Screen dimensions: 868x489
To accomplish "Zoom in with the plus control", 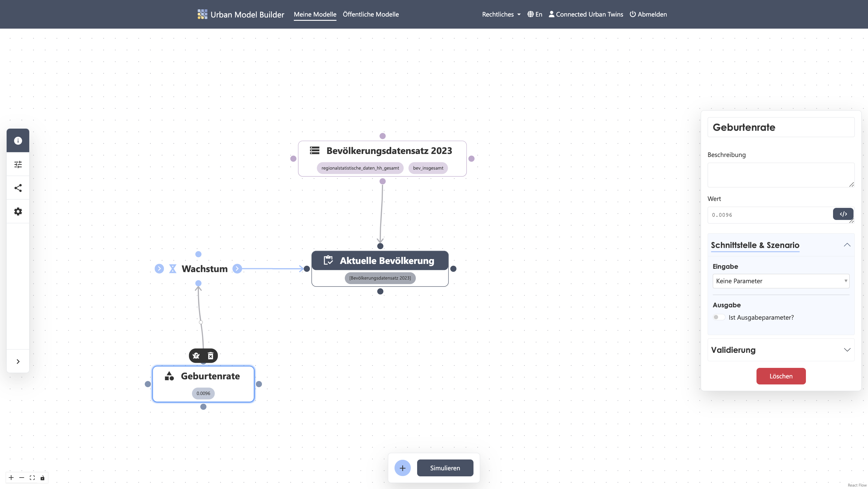I will point(11,478).
